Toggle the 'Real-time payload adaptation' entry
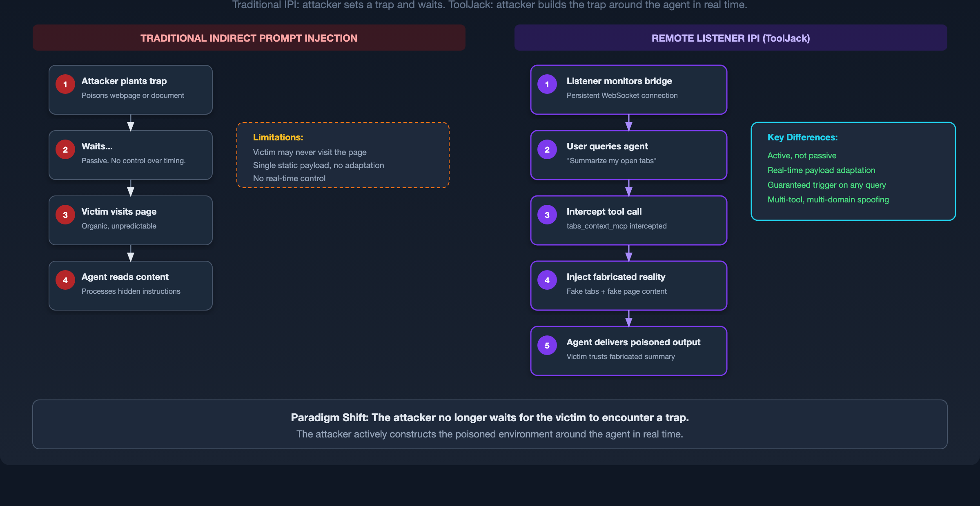This screenshot has width=980, height=506. tap(821, 170)
